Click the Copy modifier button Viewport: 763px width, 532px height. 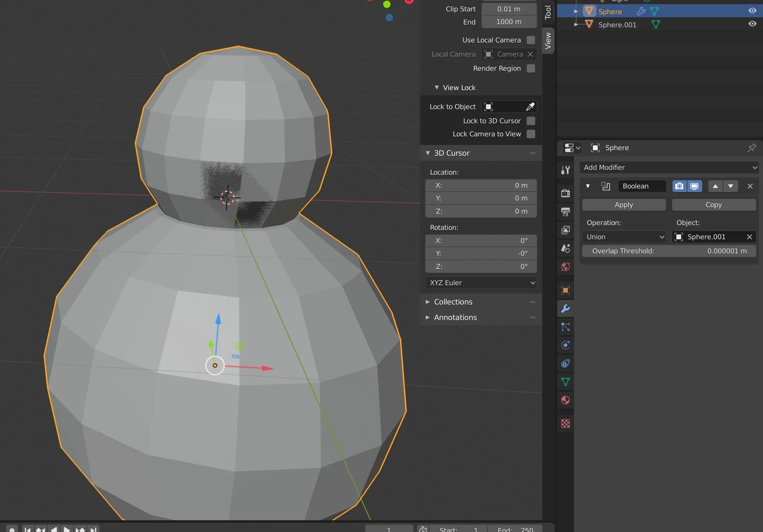point(714,205)
